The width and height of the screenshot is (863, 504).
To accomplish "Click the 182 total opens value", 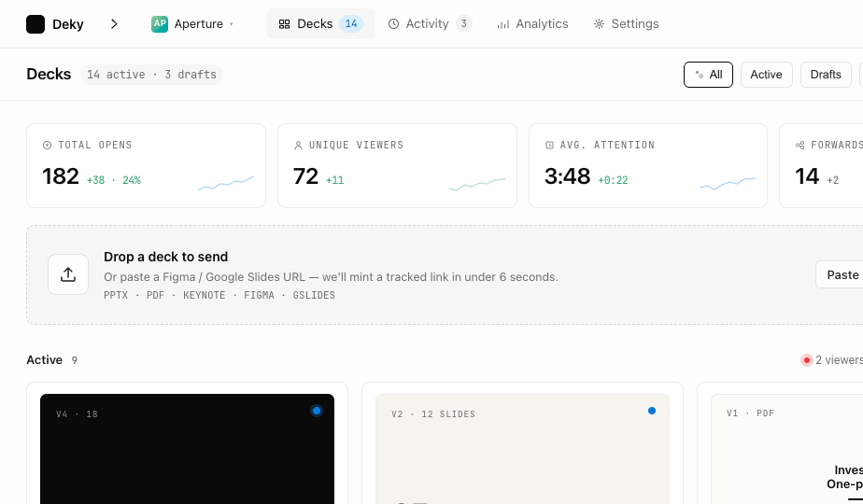I will point(61,176).
